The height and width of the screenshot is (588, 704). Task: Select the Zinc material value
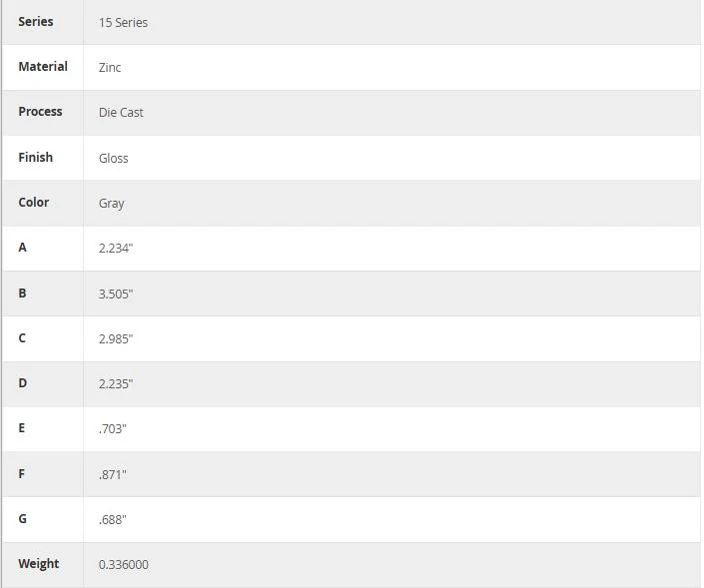(110, 67)
